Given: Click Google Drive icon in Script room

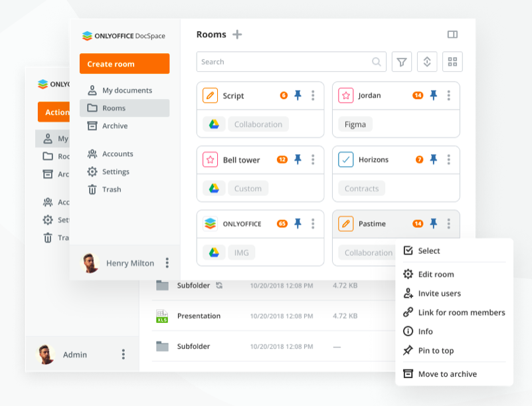Looking at the screenshot, I should (214, 124).
